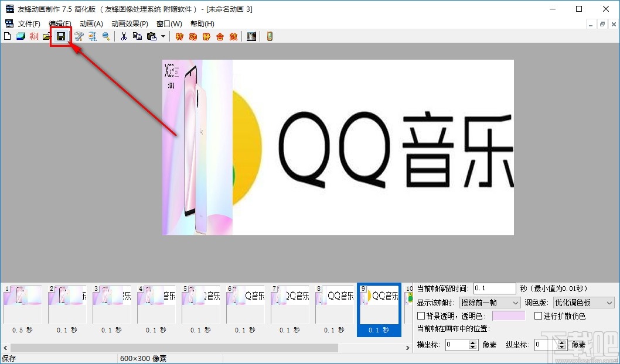This screenshot has height=364, width=620.
Task: Enable the 背景透明 checkbox
Action: [421, 316]
